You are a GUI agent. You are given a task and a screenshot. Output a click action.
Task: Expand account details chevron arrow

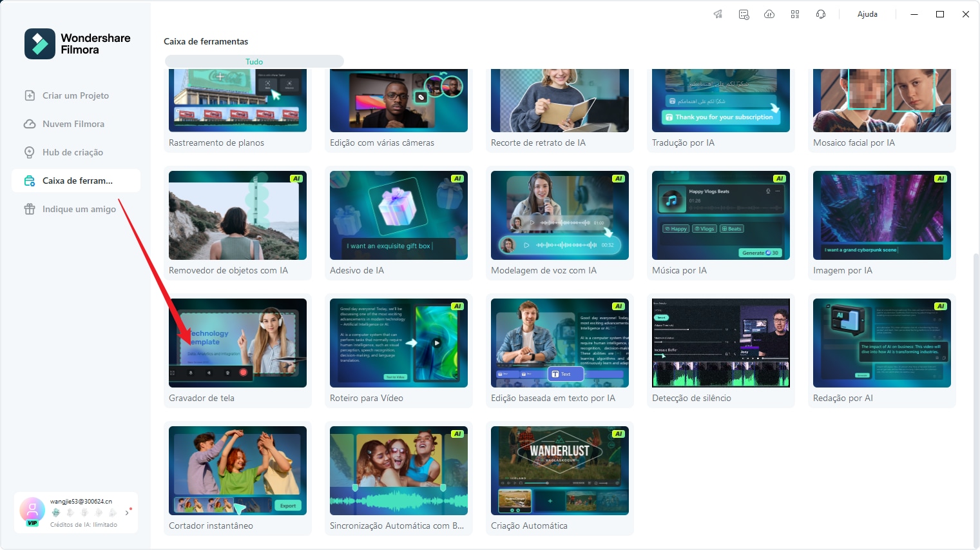[x=128, y=513]
